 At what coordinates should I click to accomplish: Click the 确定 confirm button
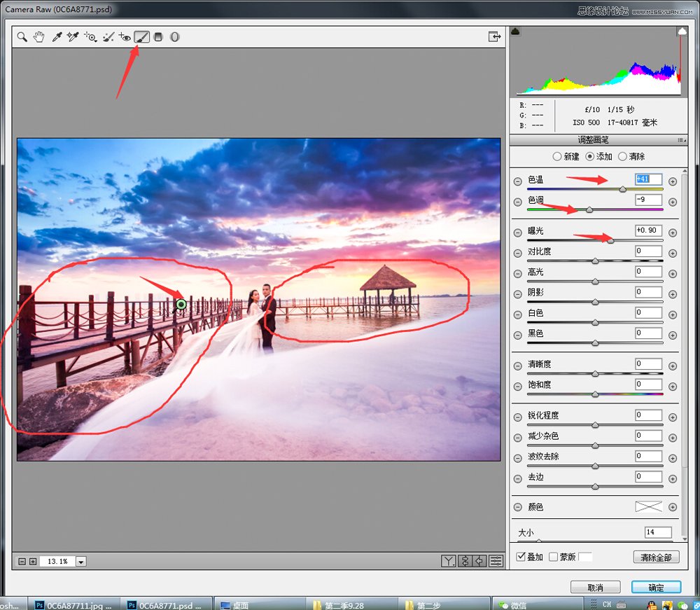click(657, 587)
